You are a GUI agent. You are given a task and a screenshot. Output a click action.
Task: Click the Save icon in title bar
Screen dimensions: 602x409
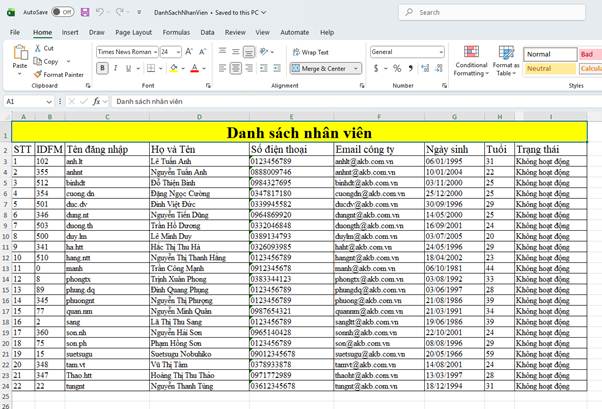pos(85,12)
